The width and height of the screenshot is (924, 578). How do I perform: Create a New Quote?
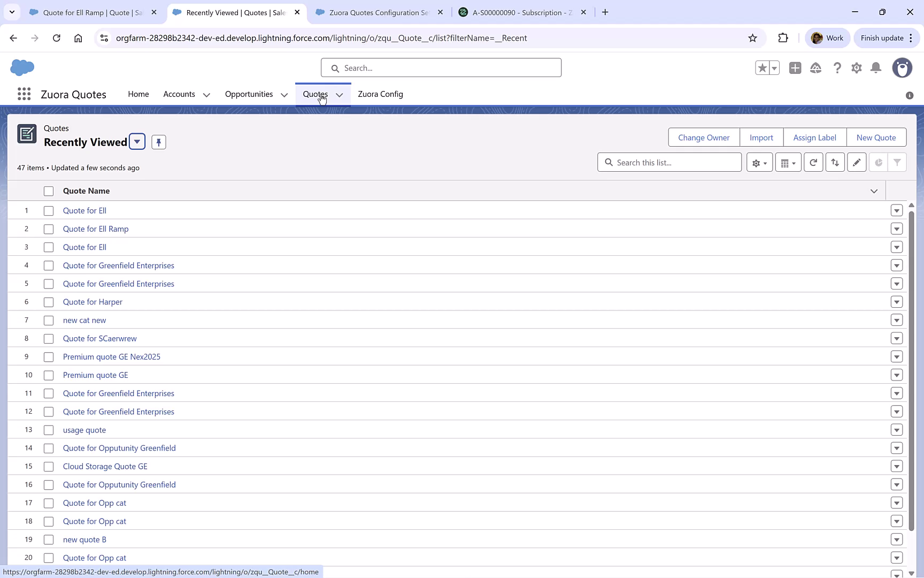876,138
